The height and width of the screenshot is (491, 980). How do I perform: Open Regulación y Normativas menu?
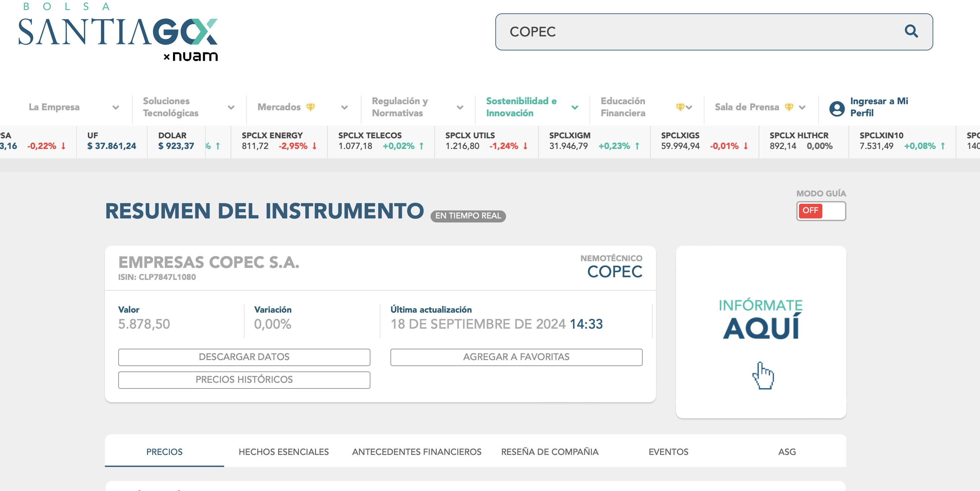(x=400, y=107)
